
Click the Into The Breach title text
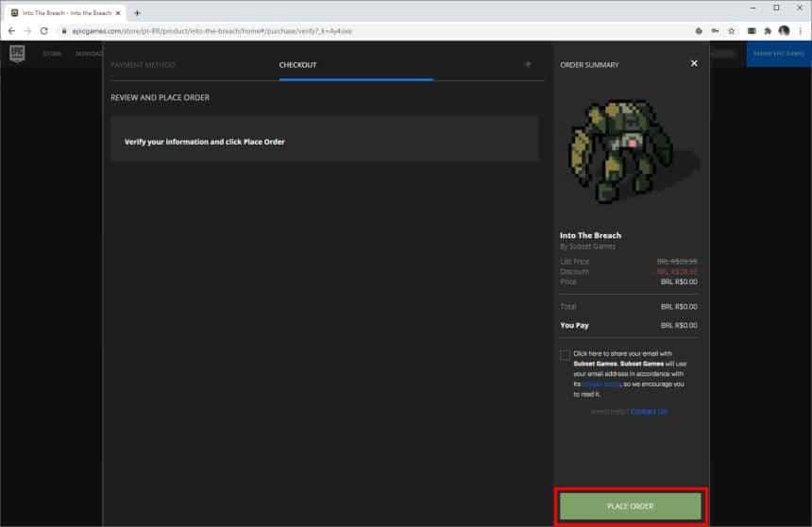[x=590, y=235]
